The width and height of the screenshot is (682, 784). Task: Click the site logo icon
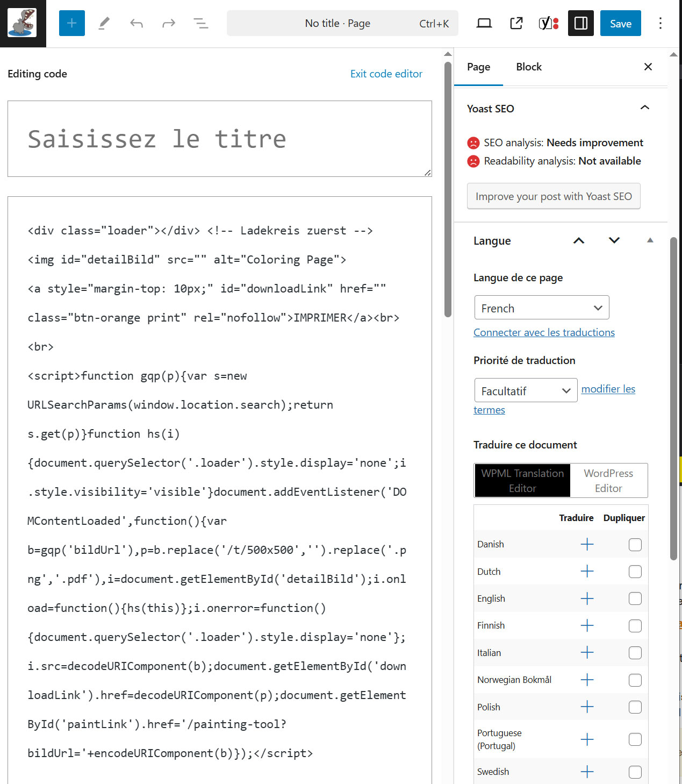coord(22,23)
